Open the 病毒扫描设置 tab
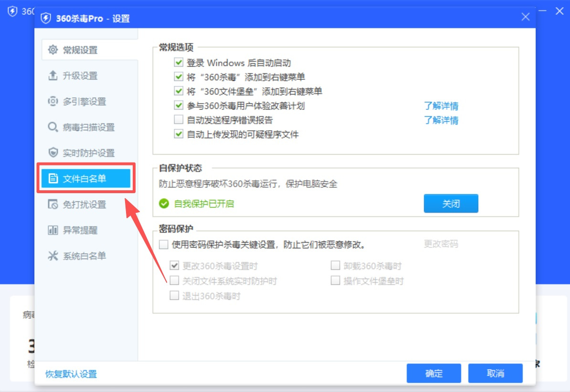This screenshot has height=392, width=570. pyautogui.click(x=88, y=127)
